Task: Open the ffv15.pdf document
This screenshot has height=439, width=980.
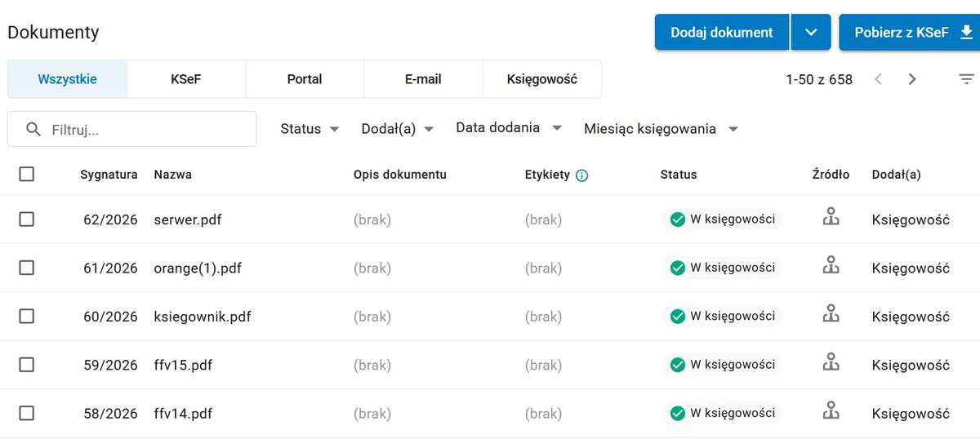Action: 183,365
